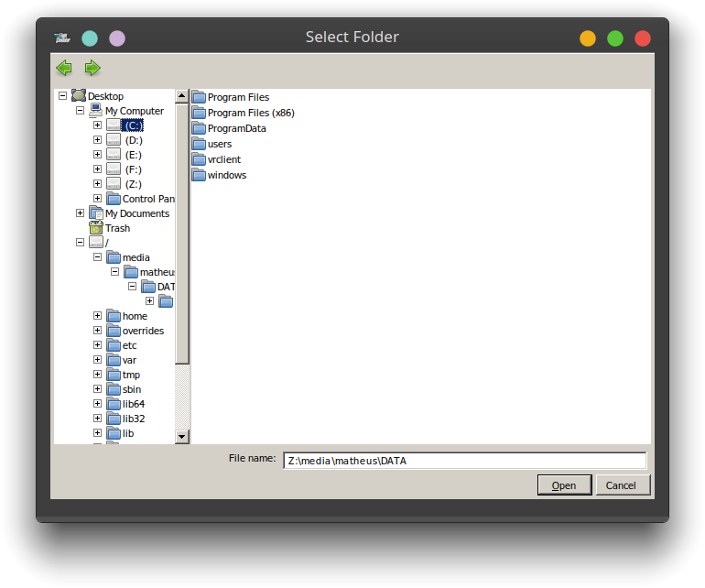Click the tree scrollbar up arrow
The height and width of the screenshot is (588, 705).
(181, 96)
